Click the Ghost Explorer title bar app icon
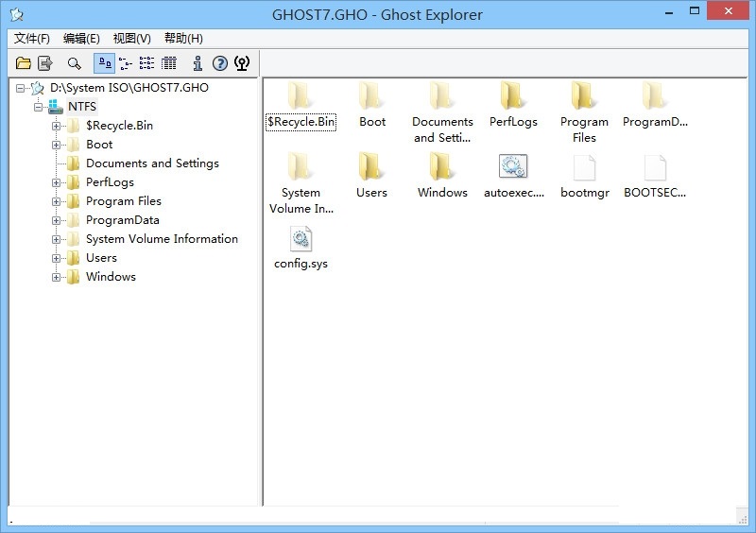This screenshot has width=756, height=533. click(x=16, y=14)
